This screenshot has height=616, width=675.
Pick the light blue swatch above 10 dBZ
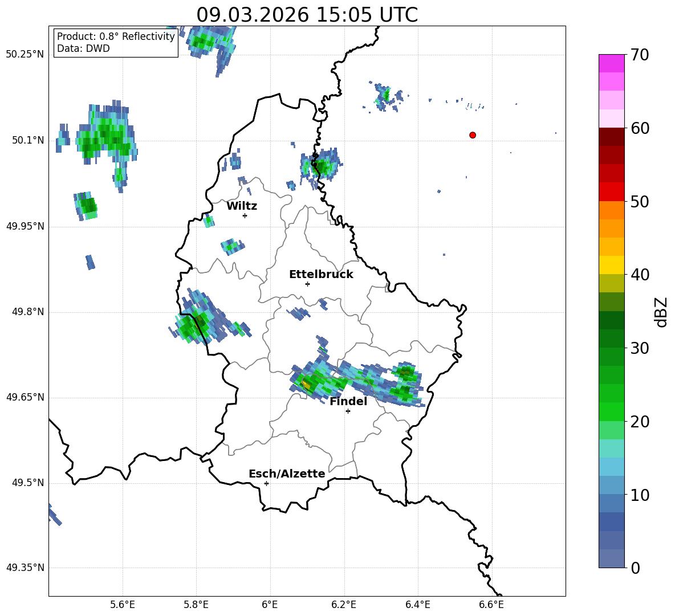click(x=611, y=467)
